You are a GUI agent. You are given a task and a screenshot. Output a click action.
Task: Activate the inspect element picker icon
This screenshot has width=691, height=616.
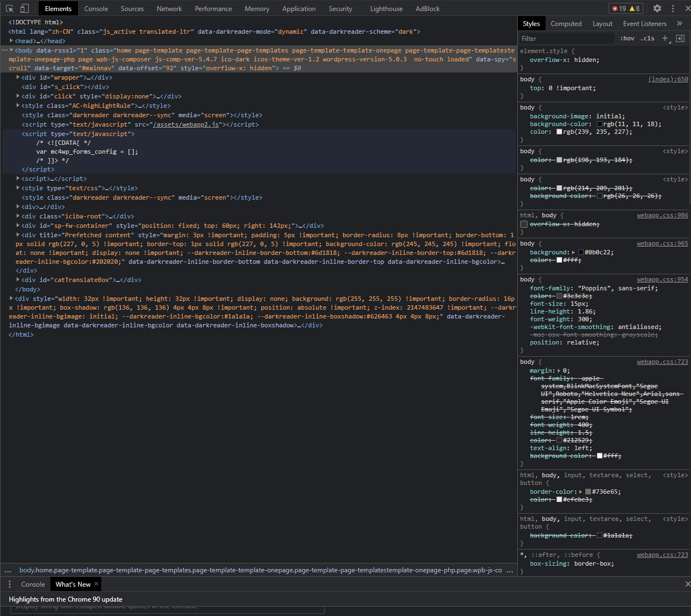point(10,9)
